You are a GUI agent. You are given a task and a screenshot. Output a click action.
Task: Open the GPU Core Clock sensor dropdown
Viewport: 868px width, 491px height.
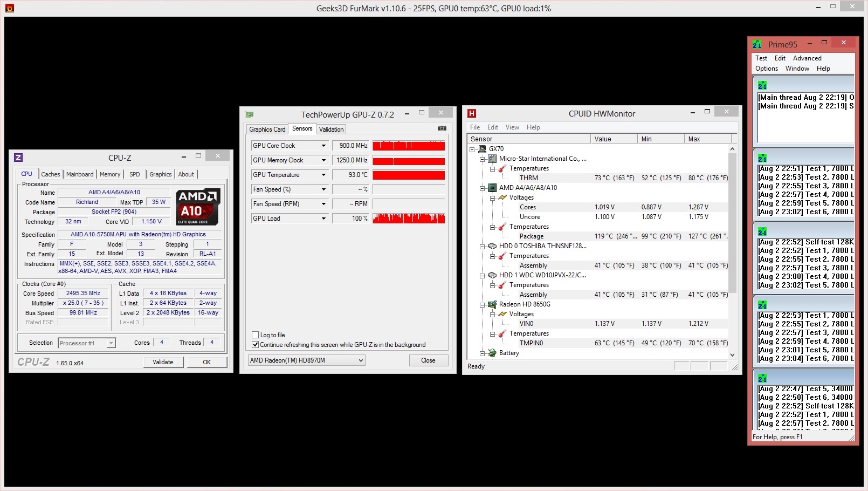pos(323,146)
